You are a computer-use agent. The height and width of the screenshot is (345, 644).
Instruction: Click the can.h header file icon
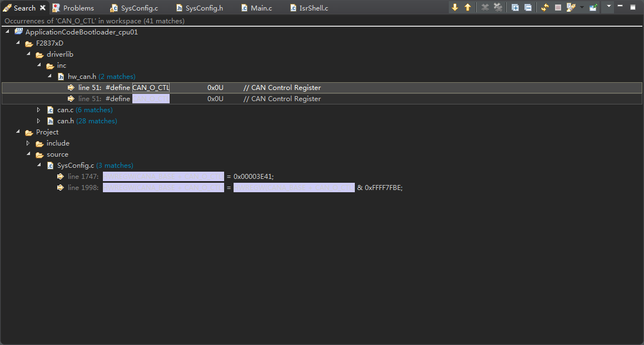click(x=50, y=121)
